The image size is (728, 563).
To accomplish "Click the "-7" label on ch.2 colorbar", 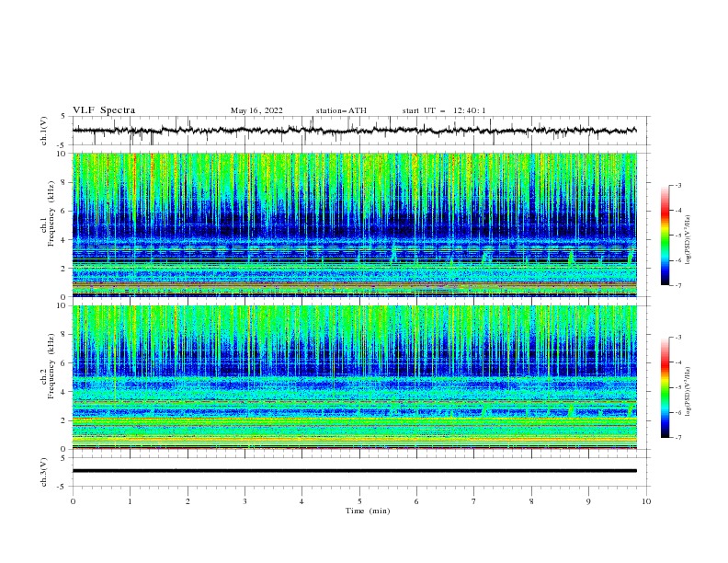I will coord(678,438).
